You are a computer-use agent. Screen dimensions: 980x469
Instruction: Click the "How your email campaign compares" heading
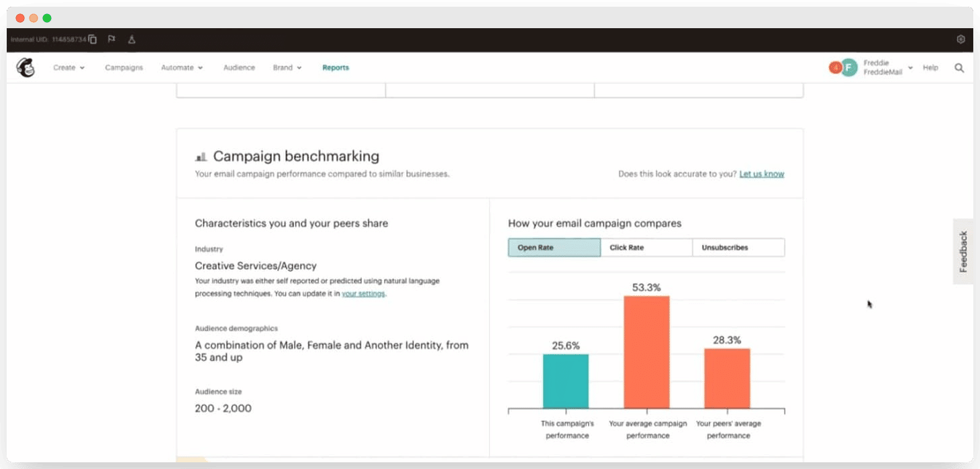(x=595, y=223)
